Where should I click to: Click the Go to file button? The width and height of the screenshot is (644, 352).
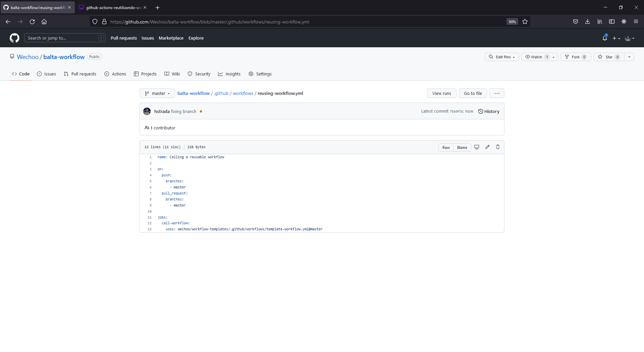(473, 93)
